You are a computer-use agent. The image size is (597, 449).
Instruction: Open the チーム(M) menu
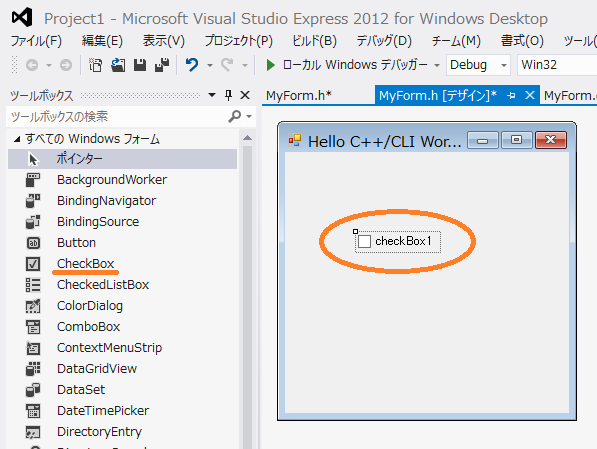(456, 41)
